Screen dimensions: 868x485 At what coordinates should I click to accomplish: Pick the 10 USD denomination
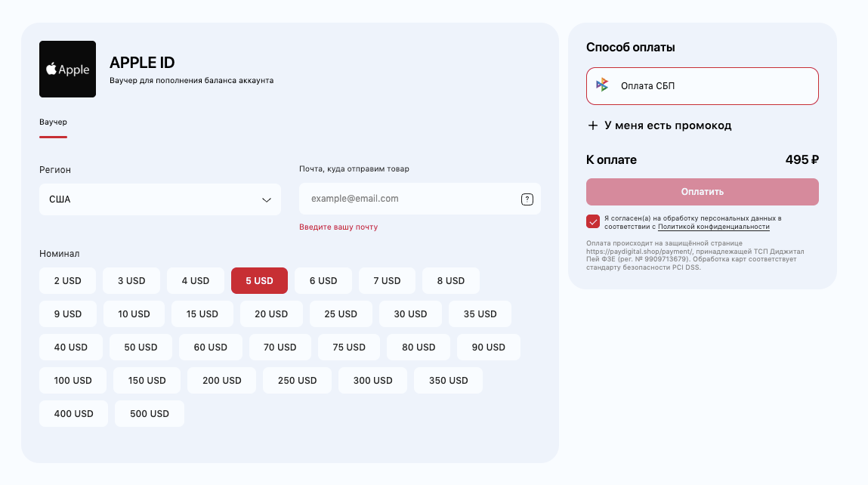(x=134, y=314)
